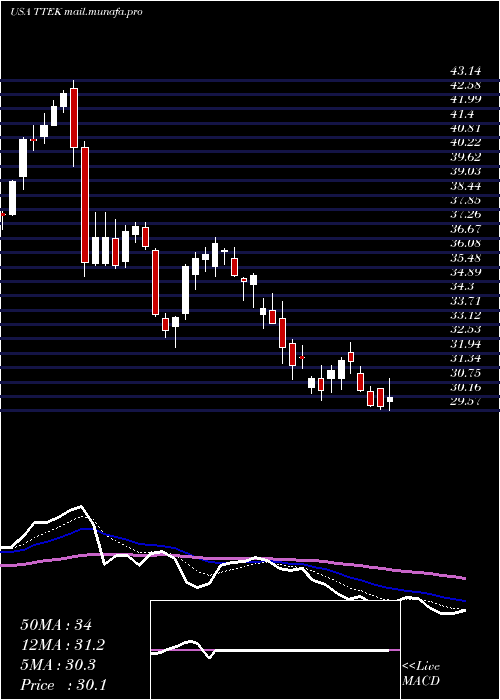Viewport: 500px width, 700px height.
Task: Click the 39.62 price axis label
Action: click(x=464, y=157)
